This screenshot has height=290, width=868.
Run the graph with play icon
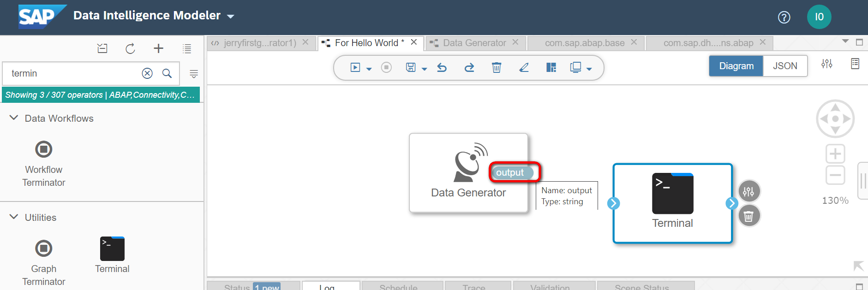(355, 68)
